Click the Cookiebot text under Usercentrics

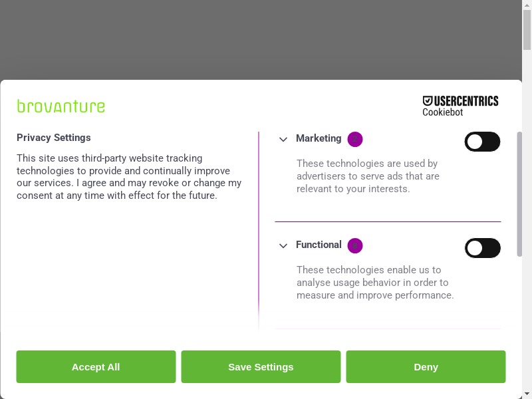442,112
